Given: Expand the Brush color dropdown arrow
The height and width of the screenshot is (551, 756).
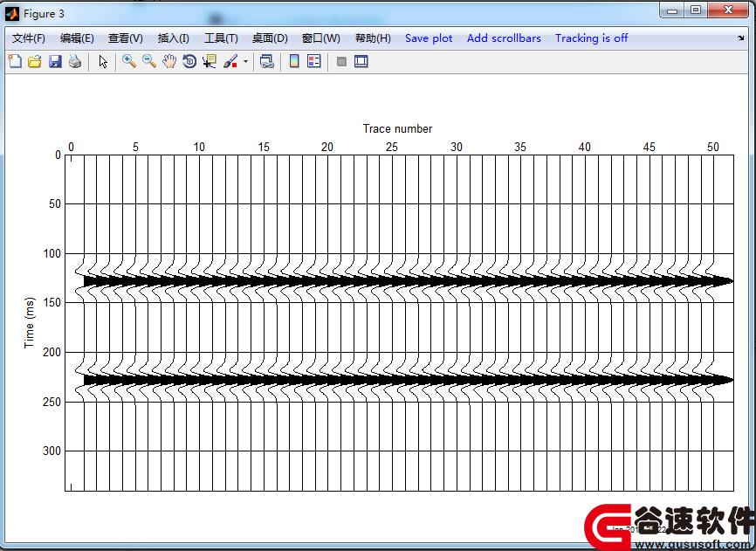Looking at the screenshot, I should (245, 61).
